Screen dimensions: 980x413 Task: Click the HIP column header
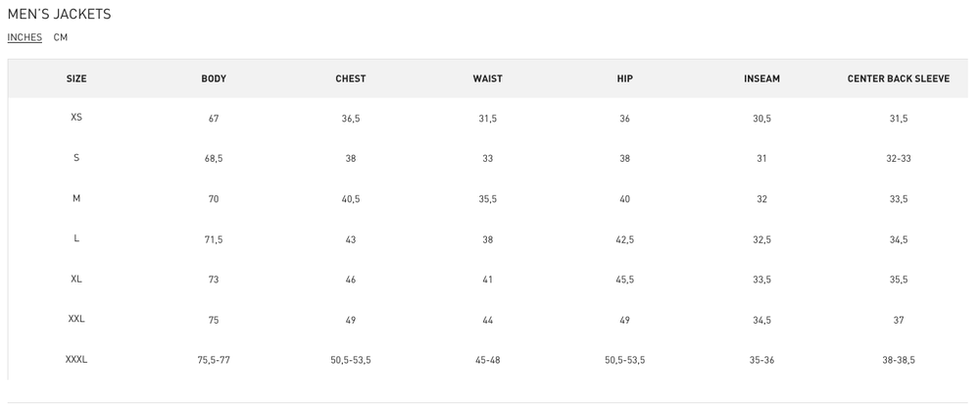pos(625,78)
